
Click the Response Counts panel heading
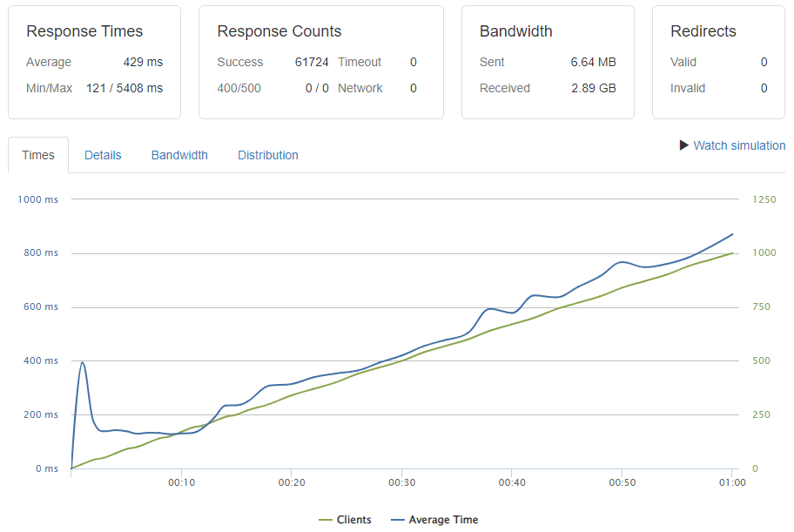[279, 31]
